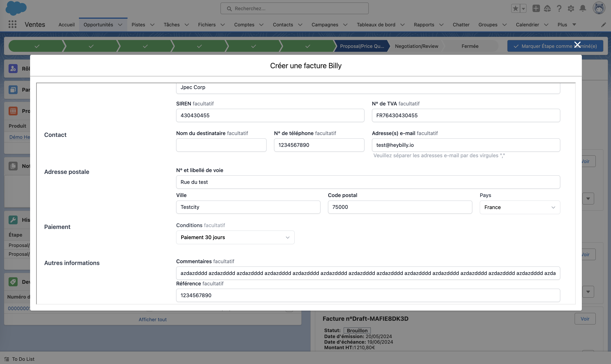
Task: Click the Partenaires panel icon
Action: [x=13, y=89]
